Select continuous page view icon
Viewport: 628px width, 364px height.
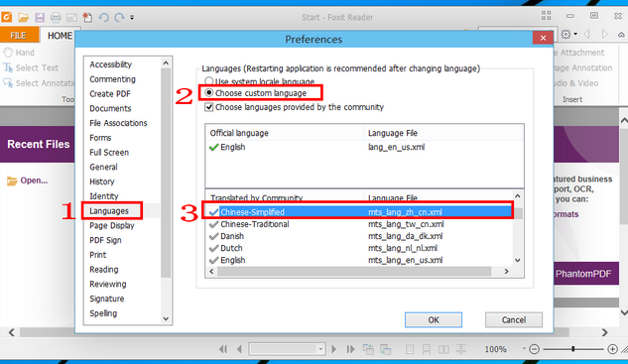tap(427, 349)
